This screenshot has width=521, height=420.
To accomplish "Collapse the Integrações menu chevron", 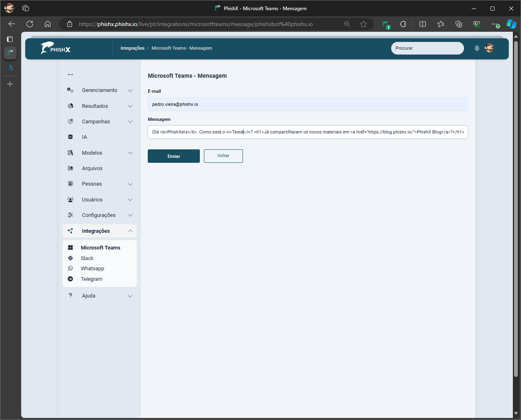I will click(x=130, y=231).
